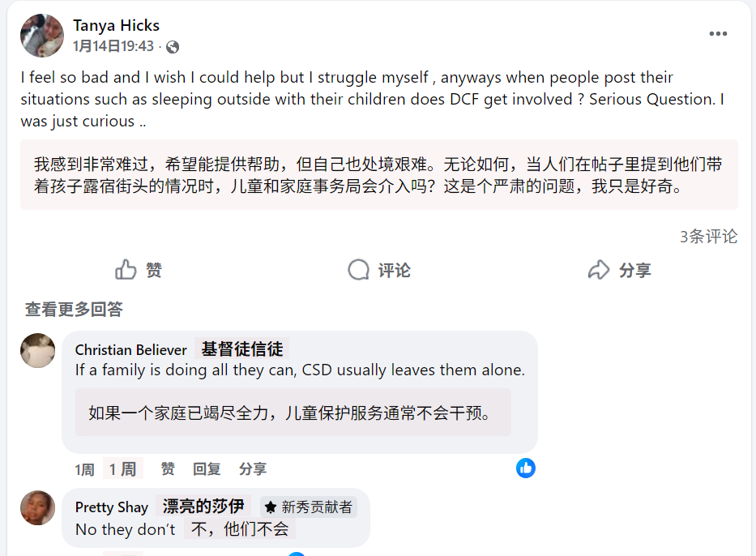Click the thumbs-up icon under the post
756x556 pixels.
coord(126,270)
